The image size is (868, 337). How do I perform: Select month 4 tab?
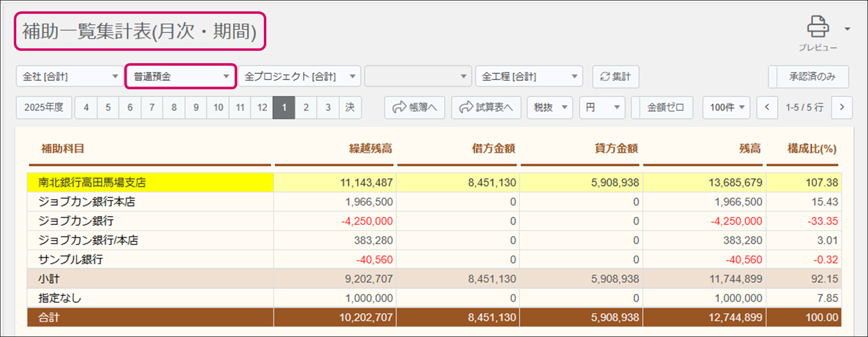click(x=86, y=108)
